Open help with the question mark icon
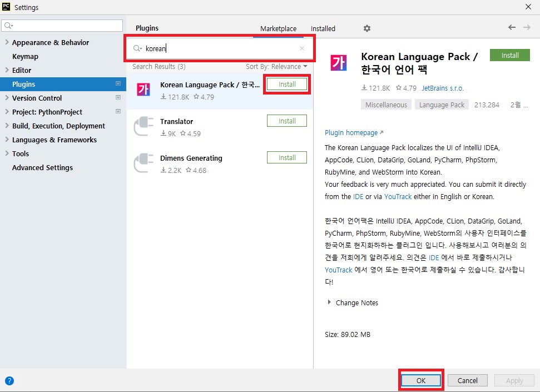 pyautogui.click(x=9, y=381)
